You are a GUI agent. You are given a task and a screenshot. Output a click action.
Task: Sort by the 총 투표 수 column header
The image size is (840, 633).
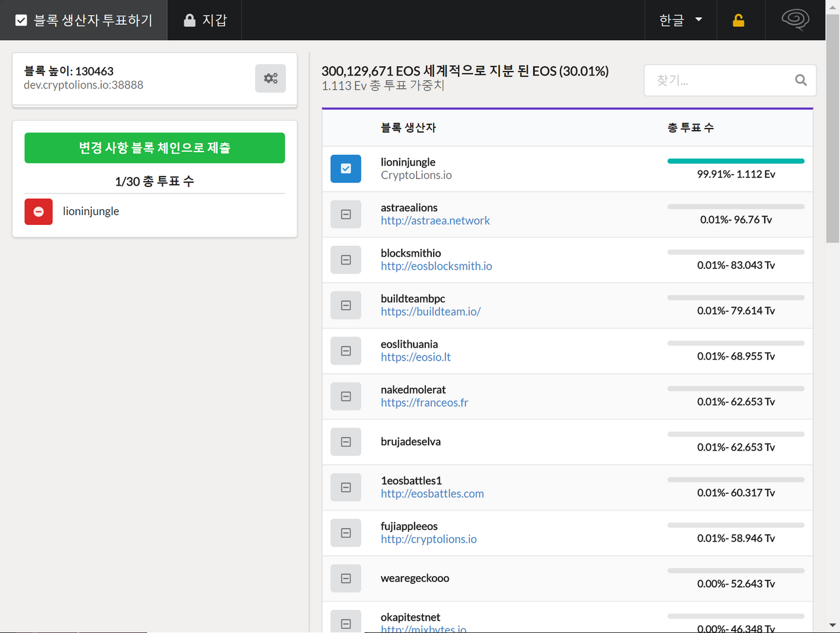690,128
